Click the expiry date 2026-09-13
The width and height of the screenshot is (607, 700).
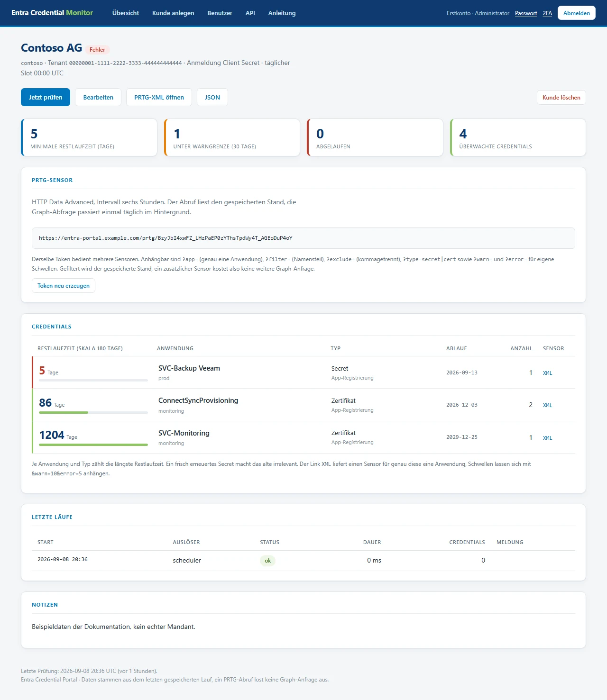(462, 373)
